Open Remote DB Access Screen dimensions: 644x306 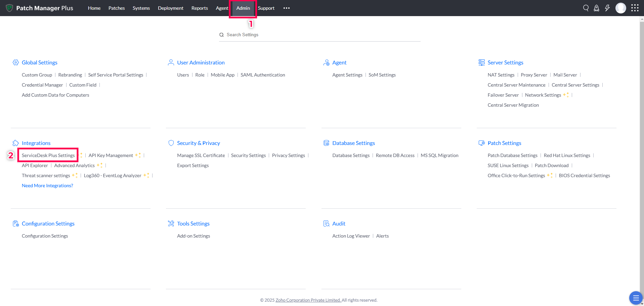point(395,155)
